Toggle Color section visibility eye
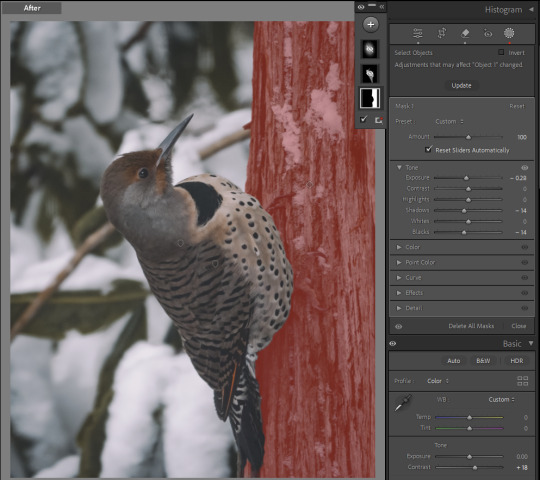Screen dimensions: 540x480 point(524,247)
